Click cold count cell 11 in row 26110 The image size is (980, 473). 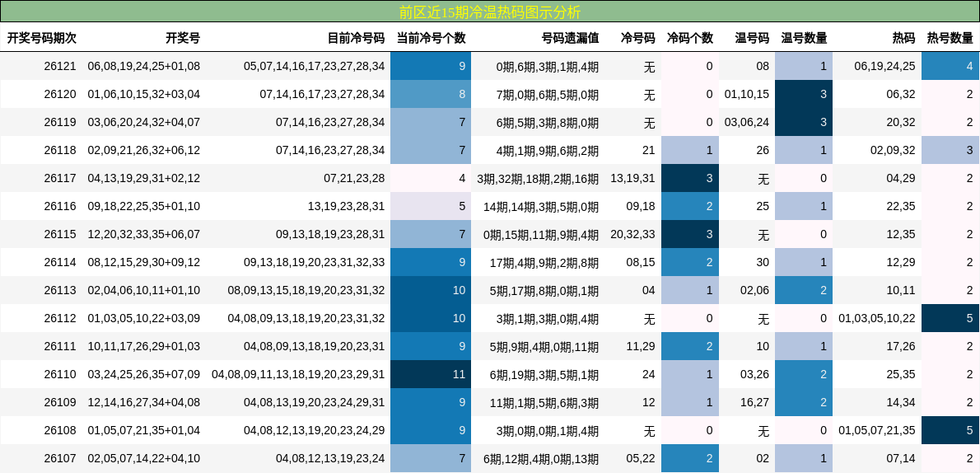[x=431, y=374]
